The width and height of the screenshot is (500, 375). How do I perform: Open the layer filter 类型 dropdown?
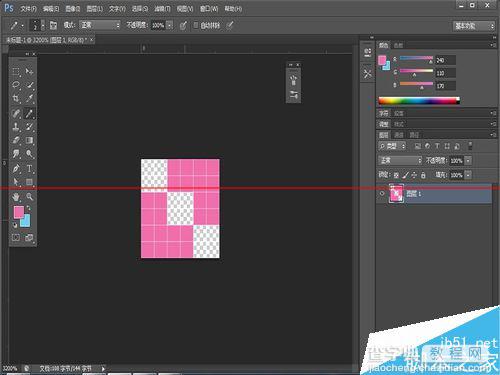pyautogui.click(x=392, y=146)
